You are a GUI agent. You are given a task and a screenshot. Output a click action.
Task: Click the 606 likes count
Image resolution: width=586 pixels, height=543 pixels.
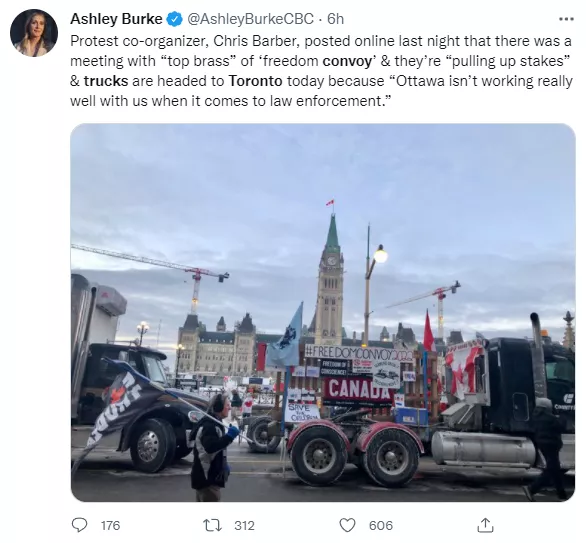[x=380, y=525]
